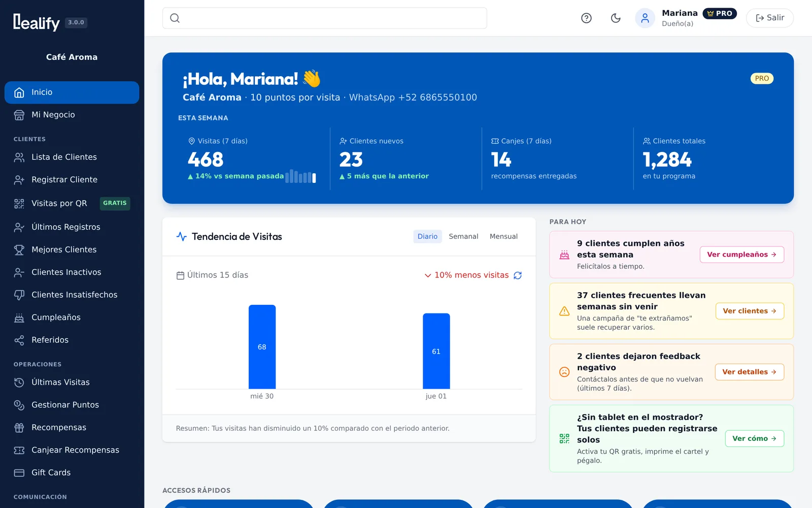Click the Ver clientes button
Screen dimensions: 812x508
click(750, 311)
